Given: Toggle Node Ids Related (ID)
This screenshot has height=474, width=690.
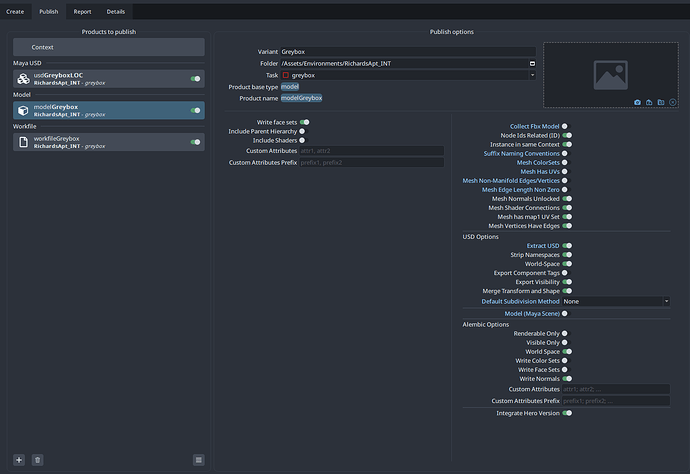Looking at the screenshot, I should pos(567,136).
